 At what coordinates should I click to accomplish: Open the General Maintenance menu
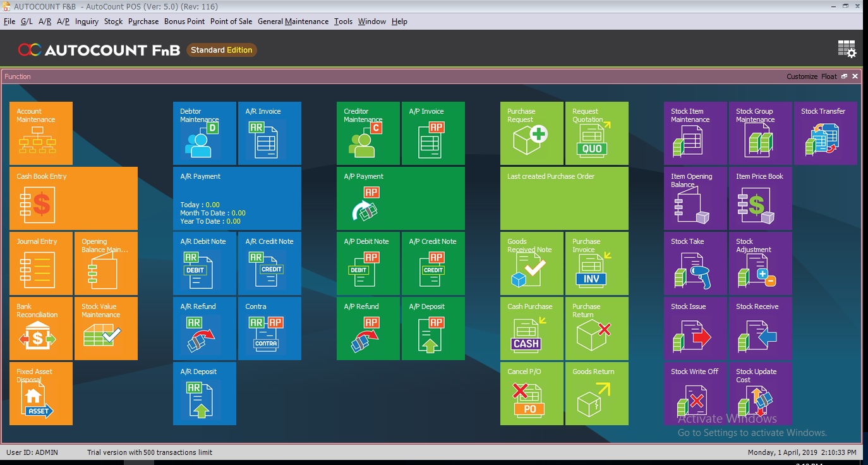[x=293, y=21]
